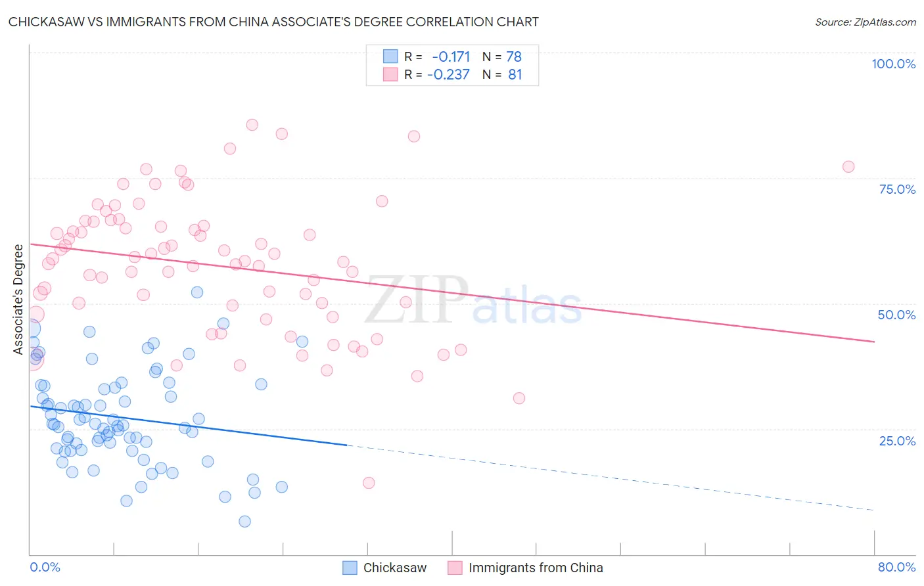The width and height of the screenshot is (924, 586).
Task: Click the 25.0% y-axis label
Action: coord(897,441)
